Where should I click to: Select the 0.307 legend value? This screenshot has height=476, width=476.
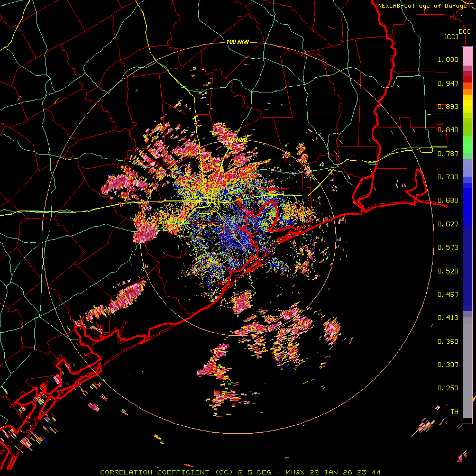pos(448,365)
